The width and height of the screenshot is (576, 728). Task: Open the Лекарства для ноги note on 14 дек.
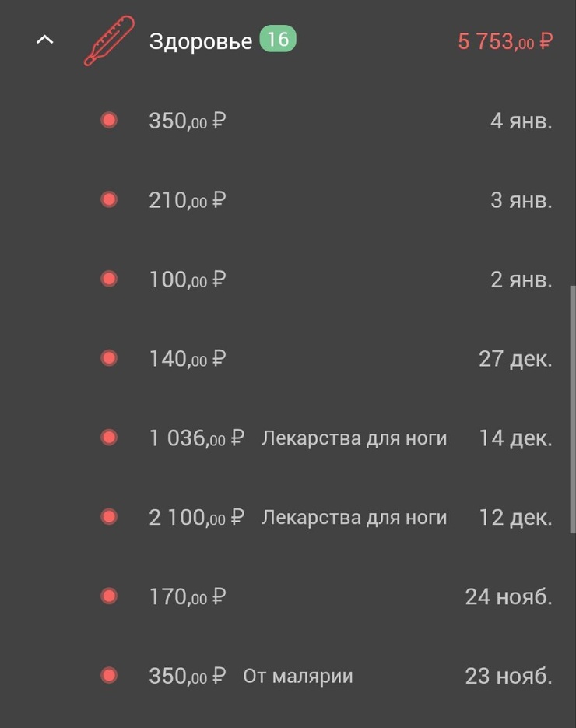coord(354,438)
